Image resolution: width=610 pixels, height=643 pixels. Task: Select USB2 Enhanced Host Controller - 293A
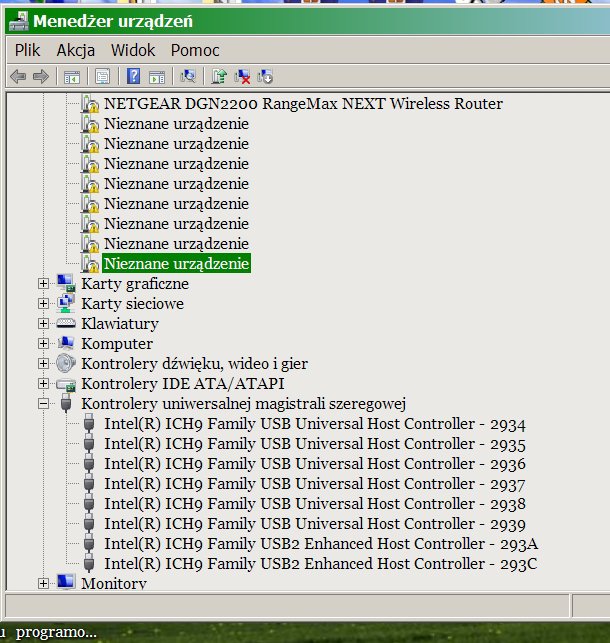click(321, 544)
